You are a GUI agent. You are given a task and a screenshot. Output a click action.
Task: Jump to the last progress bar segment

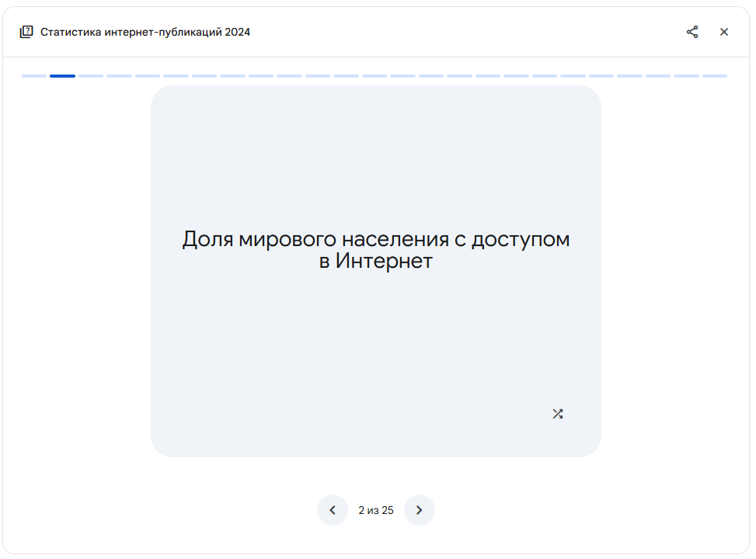pyautogui.click(x=715, y=76)
